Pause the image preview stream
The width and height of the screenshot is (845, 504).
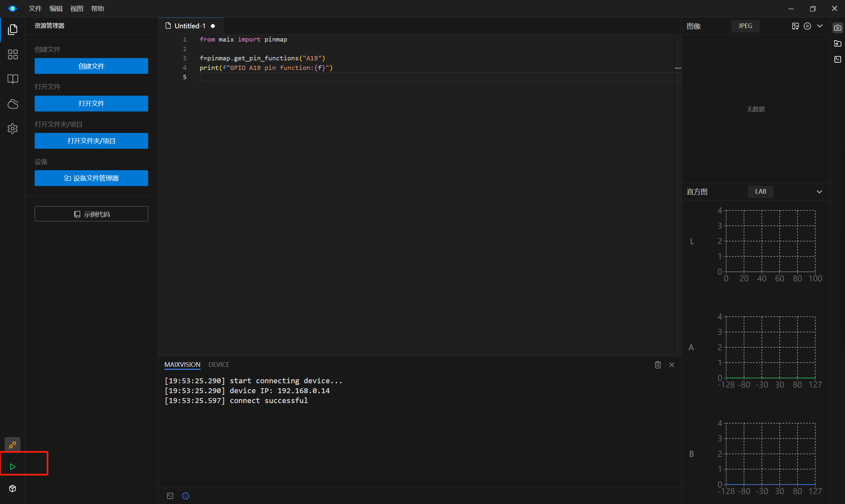[x=807, y=26]
